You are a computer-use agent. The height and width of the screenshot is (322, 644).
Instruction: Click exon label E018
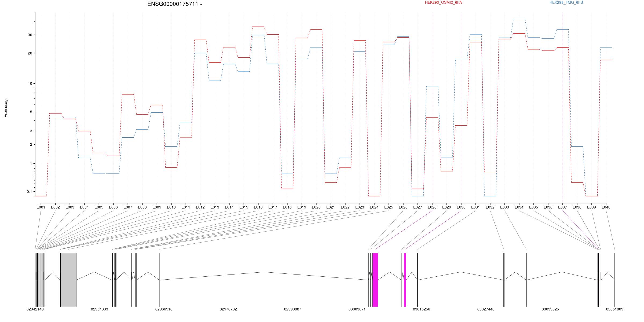coord(287,207)
